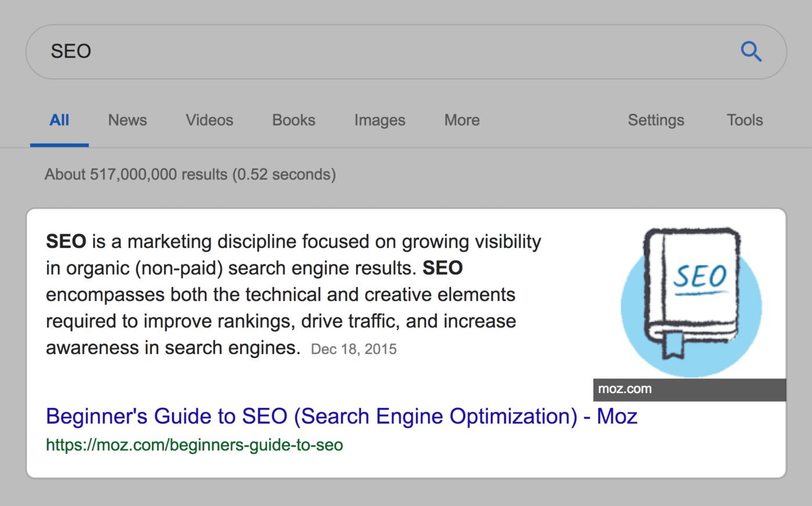Expand the More search categories menu

pos(462,120)
